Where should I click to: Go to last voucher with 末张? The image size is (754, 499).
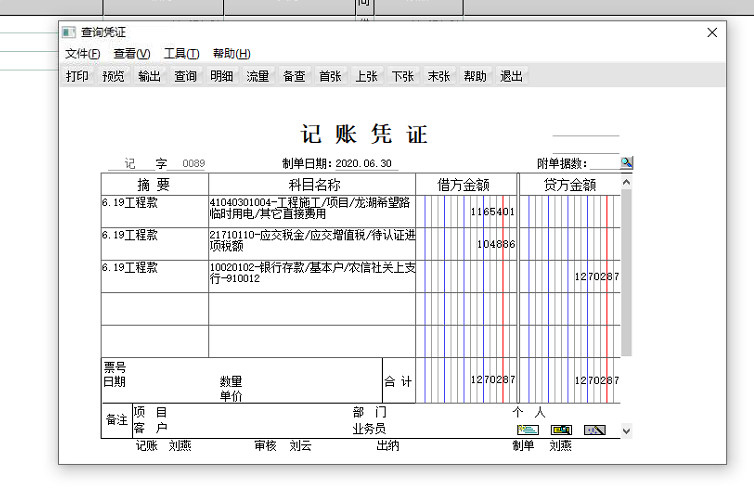(439, 76)
